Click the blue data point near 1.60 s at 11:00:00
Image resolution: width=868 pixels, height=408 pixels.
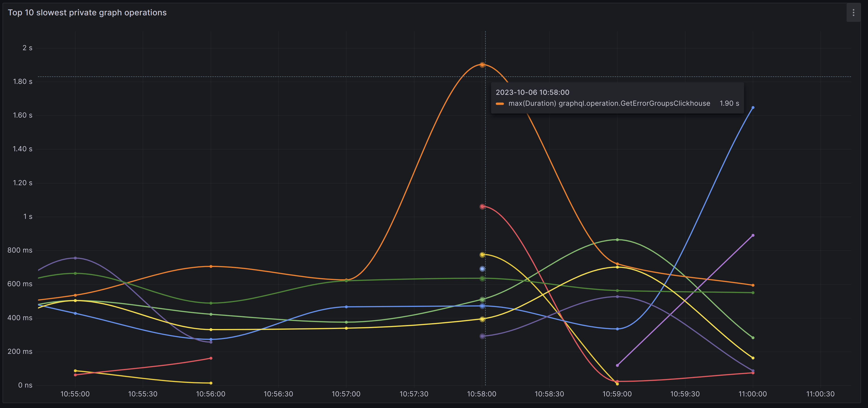point(753,108)
